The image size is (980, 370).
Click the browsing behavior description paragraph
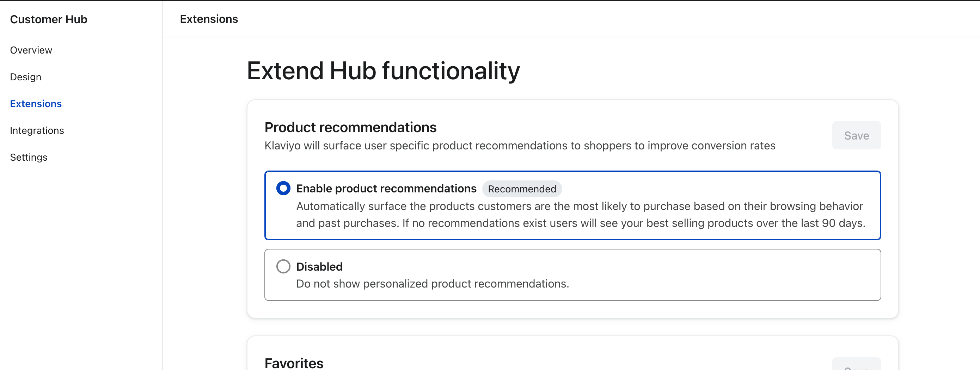tap(581, 215)
